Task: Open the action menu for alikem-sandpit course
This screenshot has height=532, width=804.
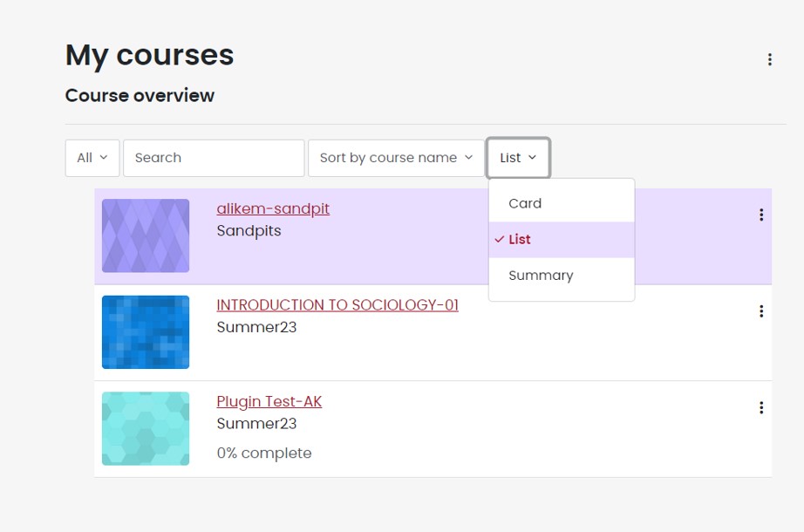Action: (760, 215)
